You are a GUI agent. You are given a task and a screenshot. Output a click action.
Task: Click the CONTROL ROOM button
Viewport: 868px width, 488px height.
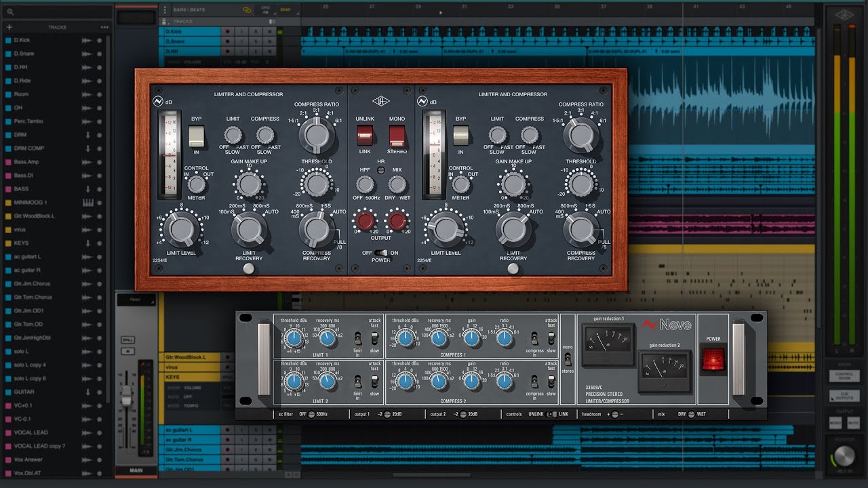(844, 375)
